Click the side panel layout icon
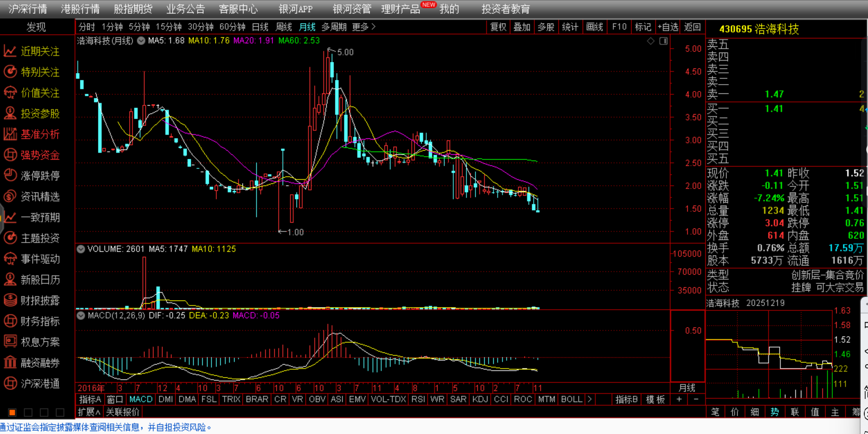The width and height of the screenshot is (868, 434). pyautogui.click(x=663, y=41)
